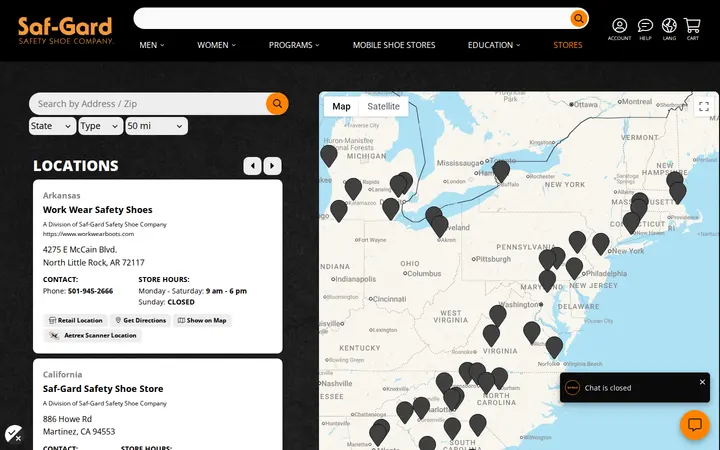
Task: Click the map pin near Buffalo
Action: point(501,171)
